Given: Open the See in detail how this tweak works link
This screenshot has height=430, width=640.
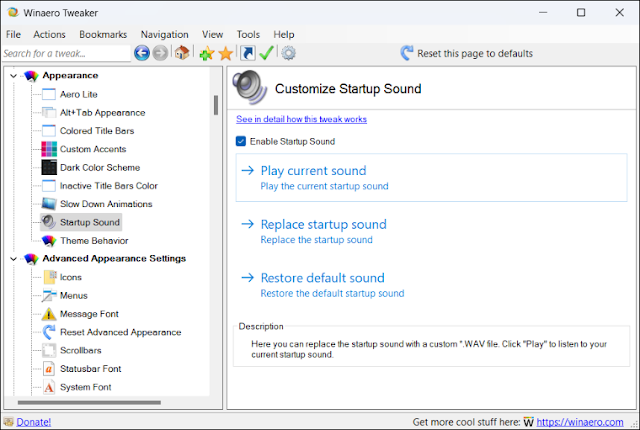Looking at the screenshot, I should tap(301, 119).
